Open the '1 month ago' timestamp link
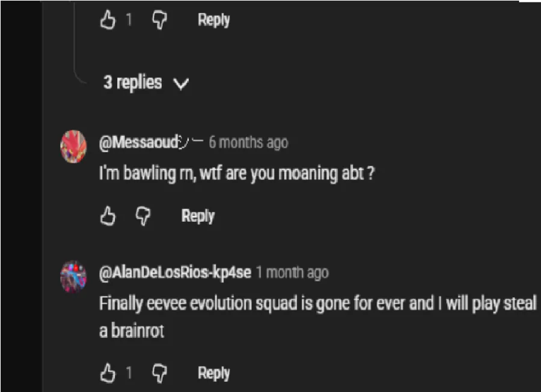 coord(292,272)
